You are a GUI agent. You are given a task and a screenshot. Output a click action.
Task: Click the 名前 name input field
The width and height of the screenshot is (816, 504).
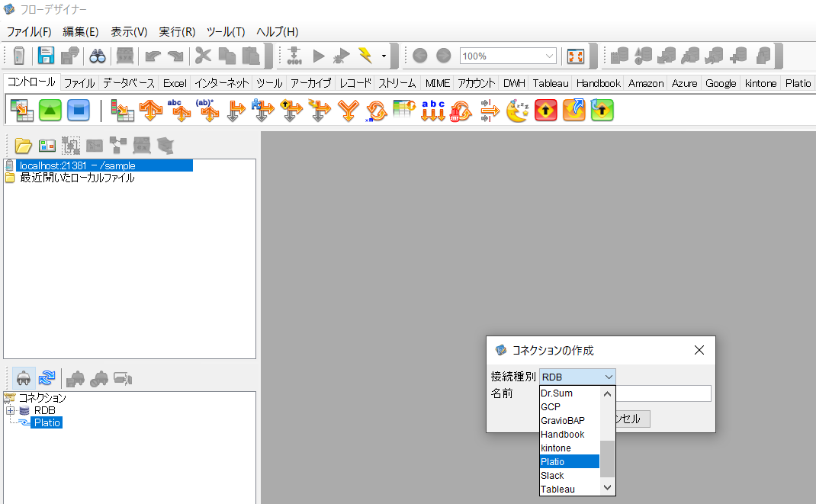coord(663,393)
